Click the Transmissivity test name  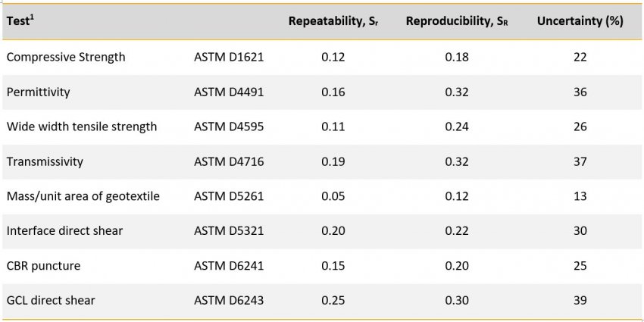click(x=45, y=161)
